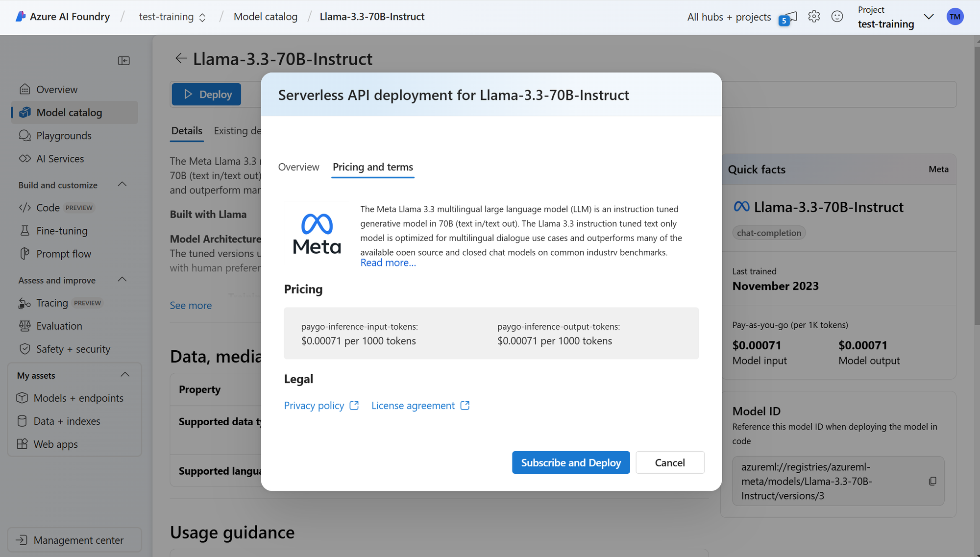
Task: Open Privacy policy external link icon
Action: (354, 406)
